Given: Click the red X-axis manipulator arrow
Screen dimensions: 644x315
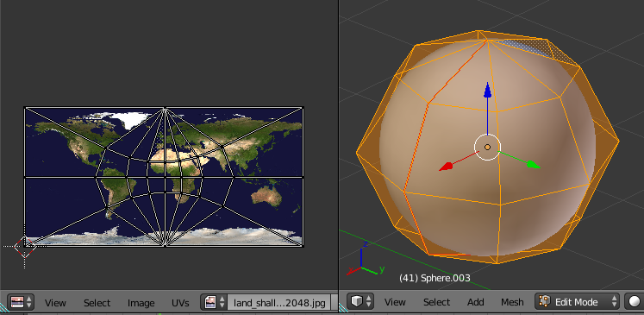Looking at the screenshot, I should pyautogui.click(x=446, y=167).
